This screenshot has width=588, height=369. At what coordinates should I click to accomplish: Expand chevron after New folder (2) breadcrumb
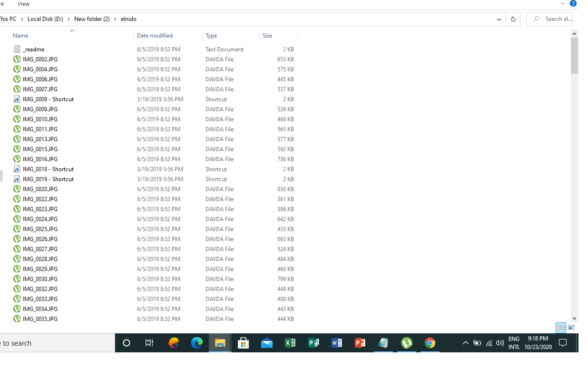point(115,19)
